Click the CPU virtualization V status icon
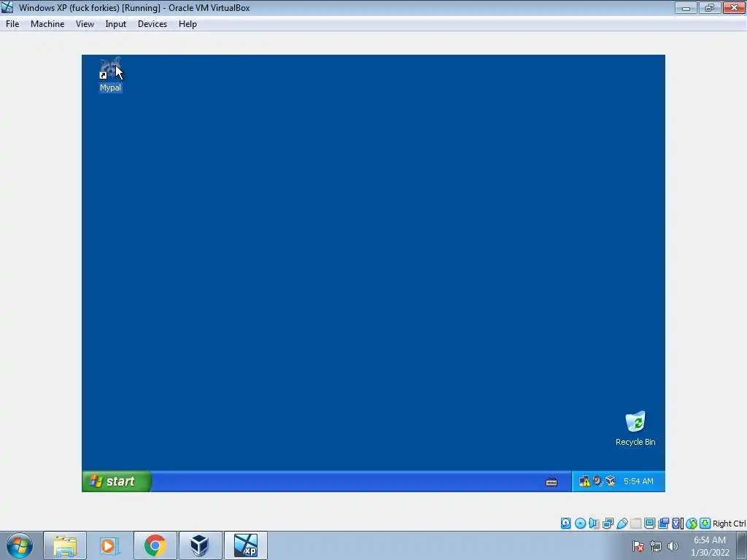The width and height of the screenshot is (747, 560). coord(677,524)
